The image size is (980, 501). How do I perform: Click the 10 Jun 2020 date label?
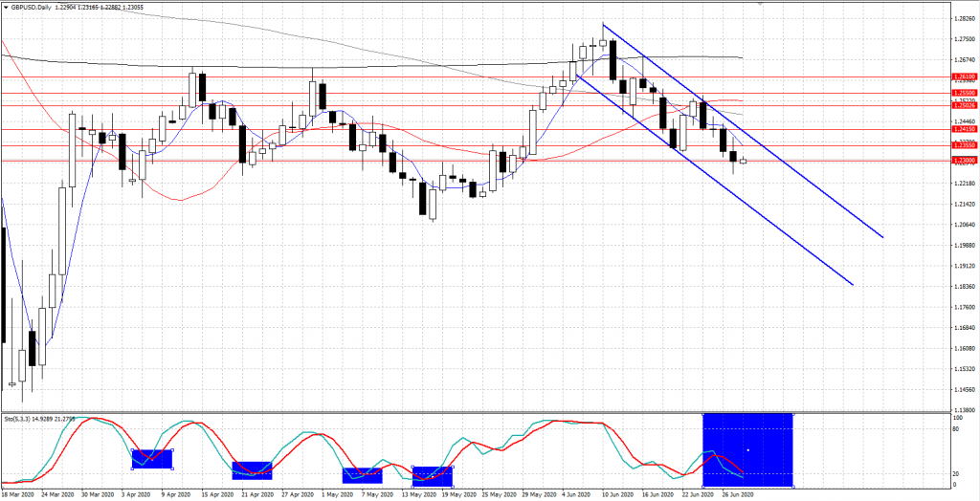tap(615, 495)
